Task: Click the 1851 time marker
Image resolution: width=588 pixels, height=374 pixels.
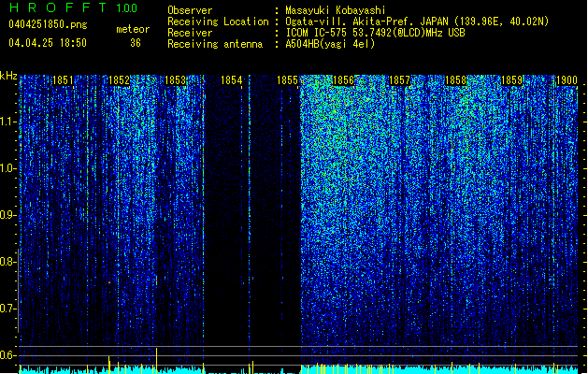Action: pyautogui.click(x=63, y=80)
